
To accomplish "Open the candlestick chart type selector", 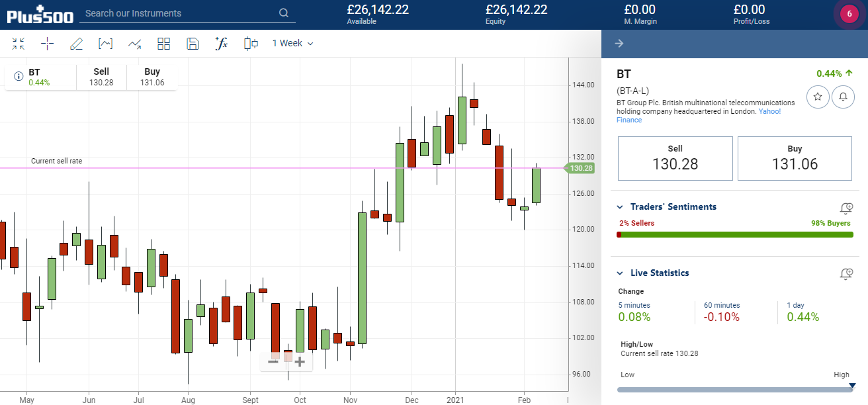I will [251, 44].
